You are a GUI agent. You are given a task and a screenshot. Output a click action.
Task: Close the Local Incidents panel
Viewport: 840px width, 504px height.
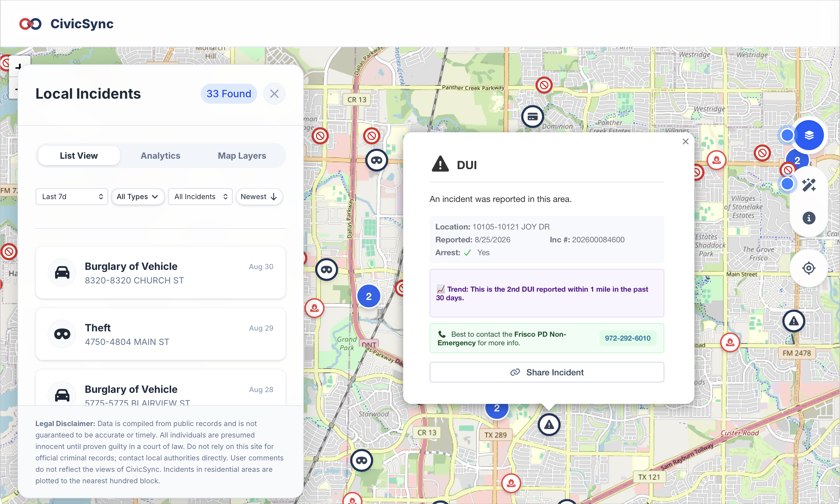coord(274,94)
